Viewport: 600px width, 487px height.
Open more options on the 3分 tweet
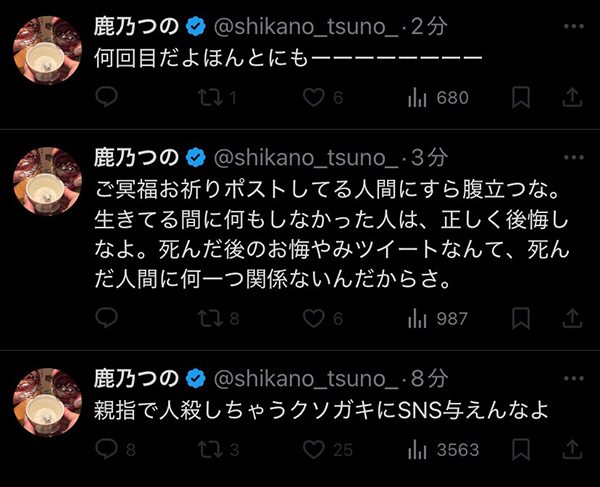click(x=572, y=156)
